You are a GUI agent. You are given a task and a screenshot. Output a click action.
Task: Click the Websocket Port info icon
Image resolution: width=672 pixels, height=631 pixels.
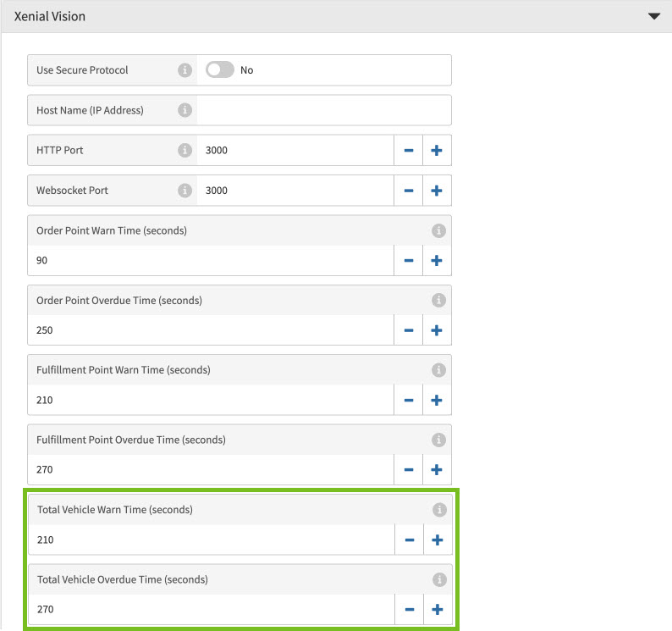click(x=185, y=191)
